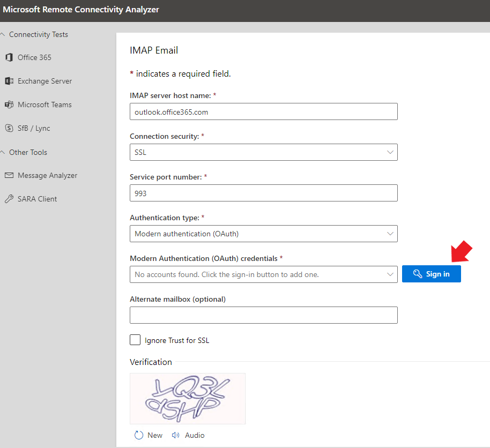Screen dimensions: 490x448
Task: Open the Connection security dropdown
Action: (x=263, y=152)
